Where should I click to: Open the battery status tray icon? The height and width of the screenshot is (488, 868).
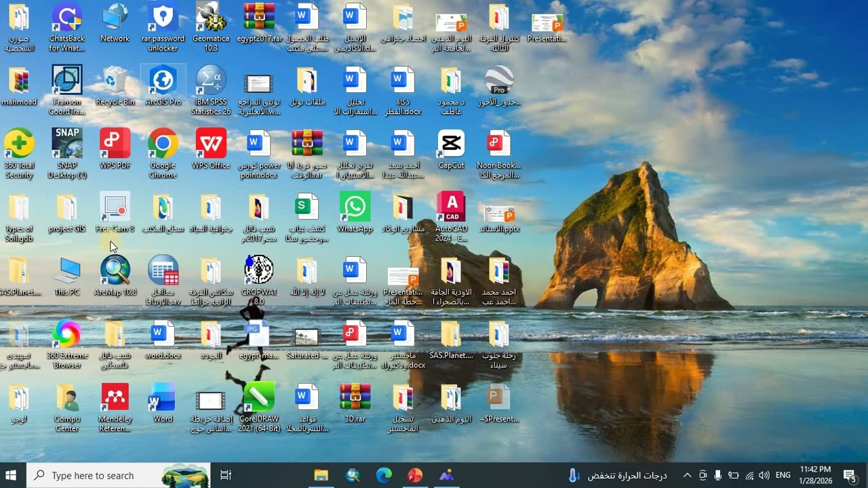[x=733, y=475]
